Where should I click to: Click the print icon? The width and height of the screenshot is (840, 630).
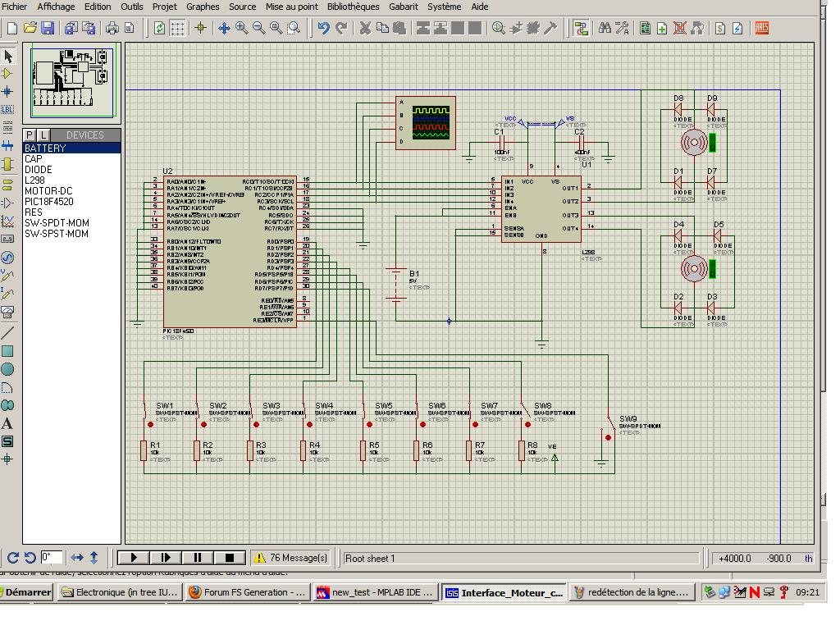click(x=112, y=28)
